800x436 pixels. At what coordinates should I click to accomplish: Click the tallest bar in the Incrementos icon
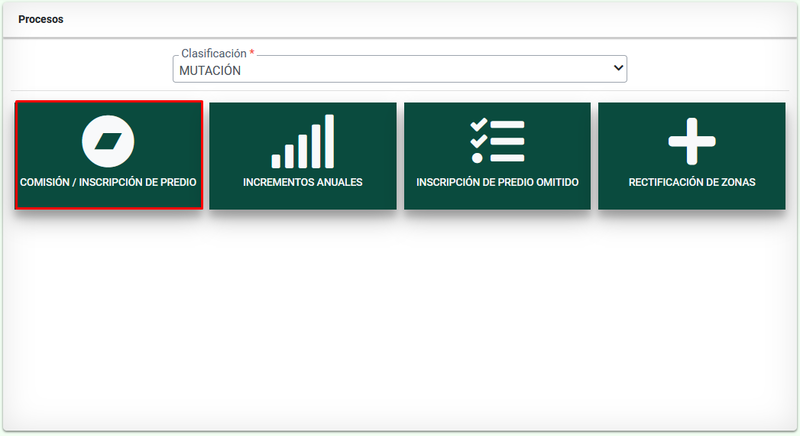click(329, 141)
